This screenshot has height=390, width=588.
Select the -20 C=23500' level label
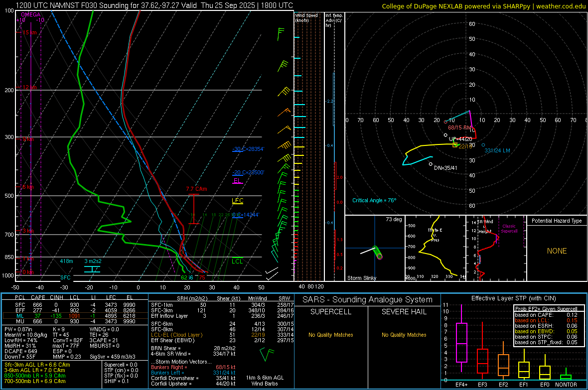pyautogui.click(x=248, y=172)
